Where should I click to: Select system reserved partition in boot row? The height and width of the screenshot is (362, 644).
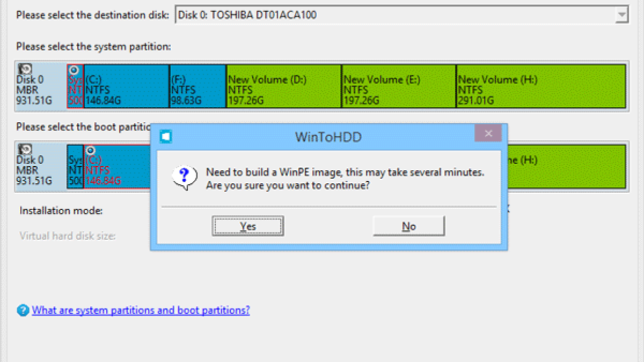(75, 167)
